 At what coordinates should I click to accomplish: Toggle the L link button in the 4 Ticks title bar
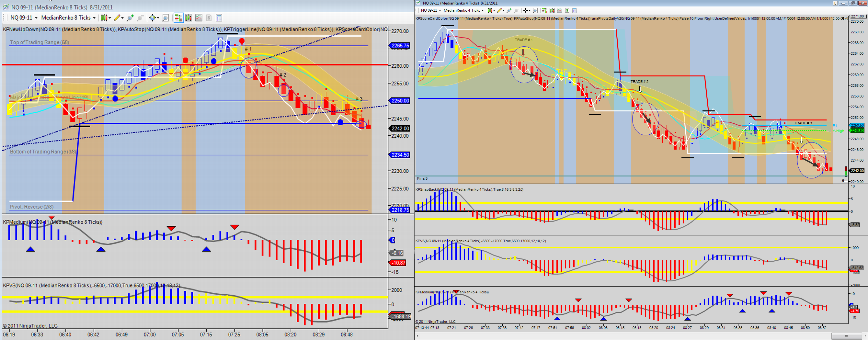pyautogui.click(x=835, y=3)
